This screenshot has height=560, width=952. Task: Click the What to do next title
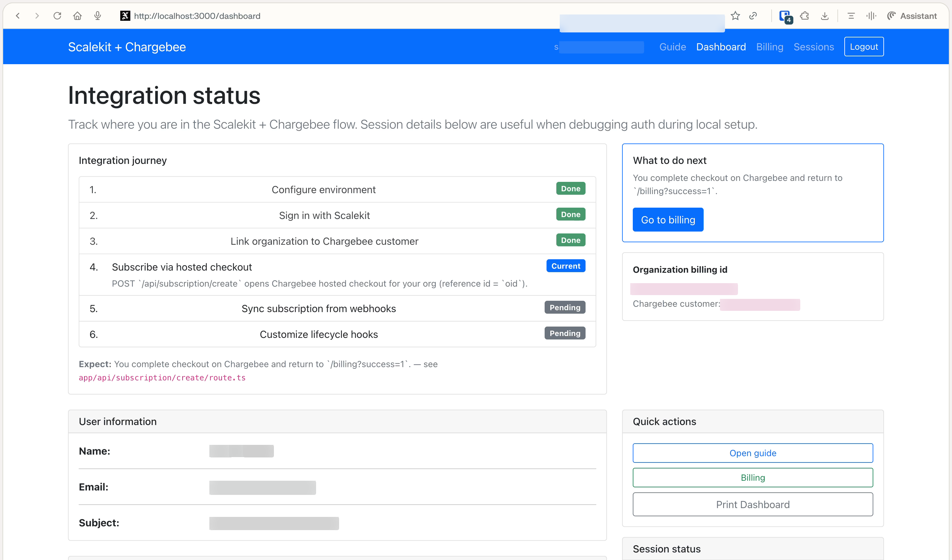[x=669, y=160]
